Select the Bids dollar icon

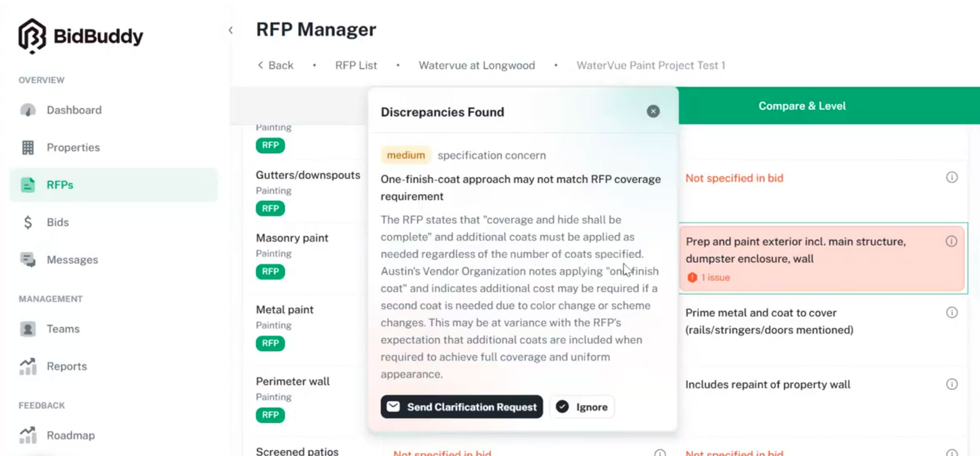(x=28, y=222)
